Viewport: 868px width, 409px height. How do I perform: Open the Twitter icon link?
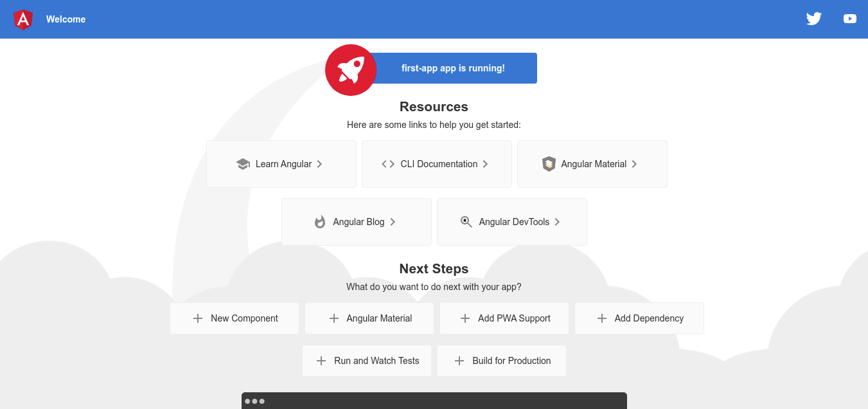click(x=814, y=19)
